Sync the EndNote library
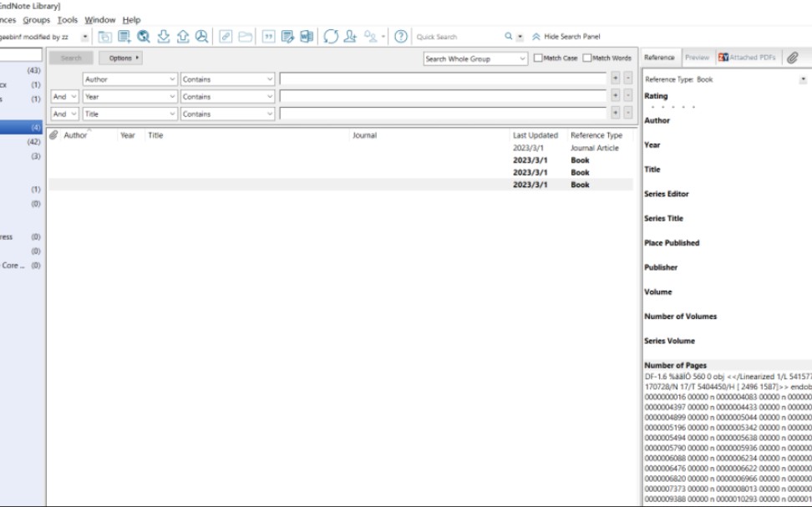Image resolution: width=812 pixels, height=507 pixels. (x=329, y=36)
